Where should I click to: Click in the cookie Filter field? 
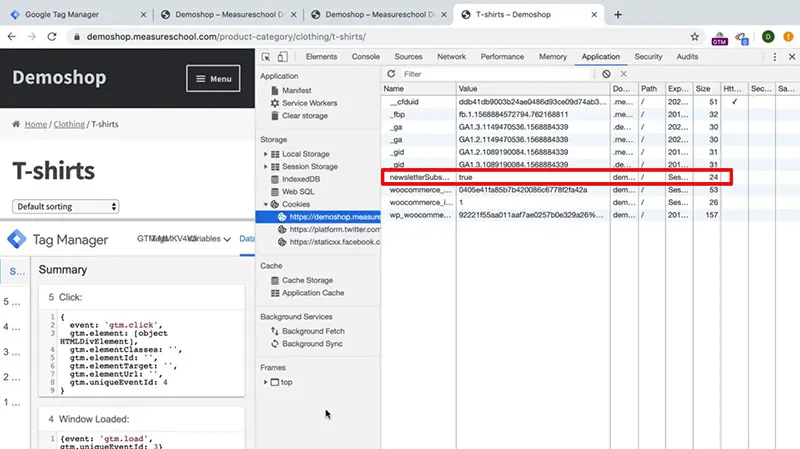pos(497,74)
